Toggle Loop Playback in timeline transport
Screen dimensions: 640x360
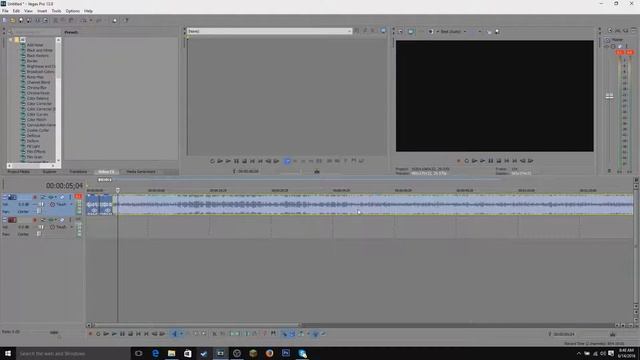[x=98, y=333]
